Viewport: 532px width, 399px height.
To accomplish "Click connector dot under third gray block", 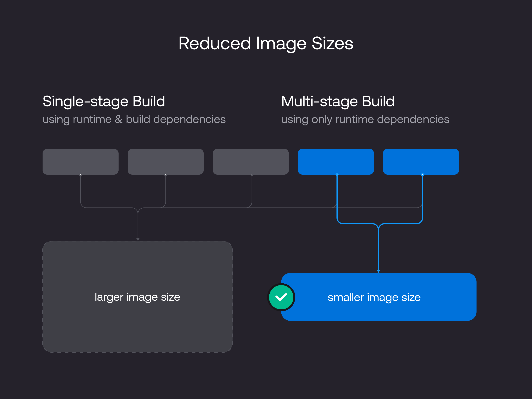I will 252,175.
